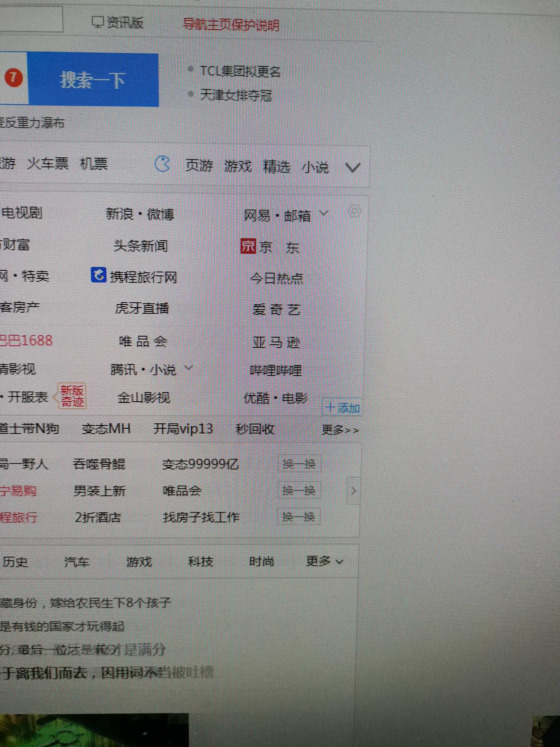The width and height of the screenshot is (560, 747).
Task: Click the red 京东 logo icon
Action: tap(248, 246)
